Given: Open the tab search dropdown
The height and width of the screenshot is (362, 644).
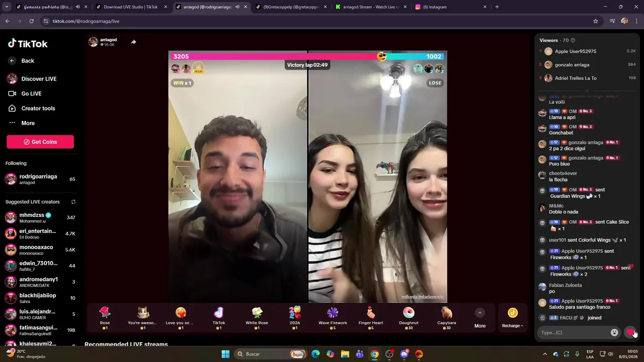Looking at the screenshot, I should pos(7,7).
